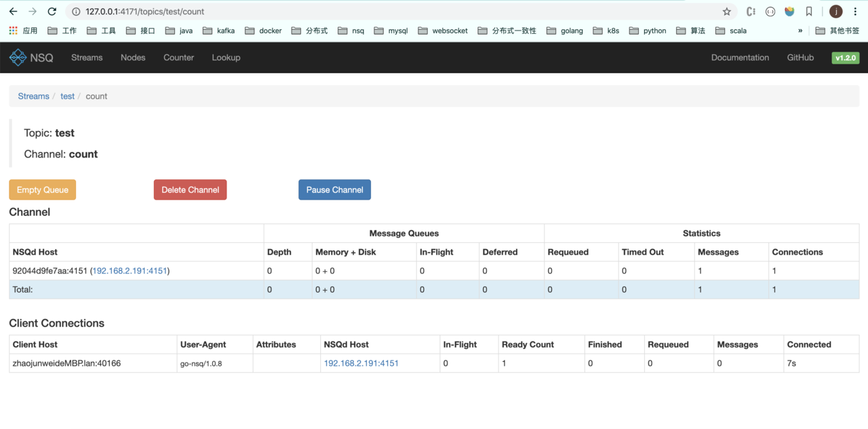Viewport: 868px width, 429px height.
Task: Open the GitHub link in the navbar
Action: [800, 58]
